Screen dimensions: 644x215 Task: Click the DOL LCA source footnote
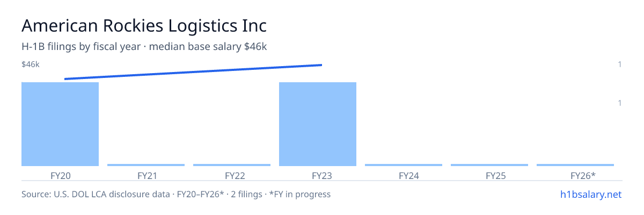point(176,194)
